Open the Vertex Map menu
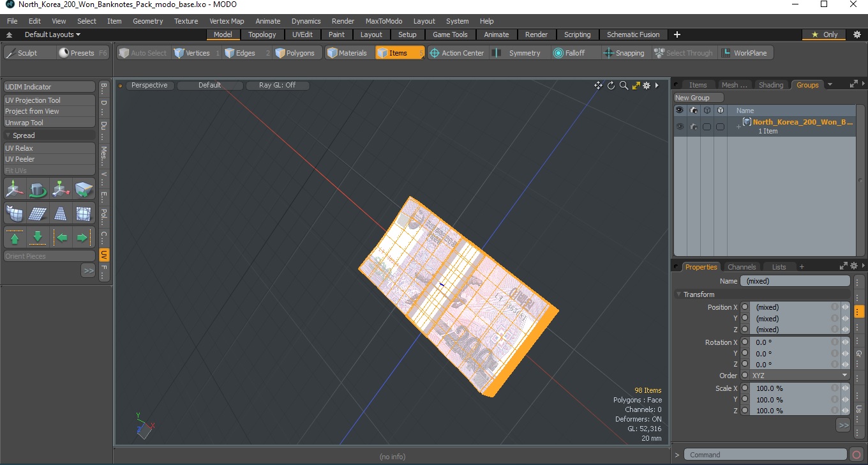The width and height of the screenshot is (868, 465). pyautogui.click(x=227, y=21)
